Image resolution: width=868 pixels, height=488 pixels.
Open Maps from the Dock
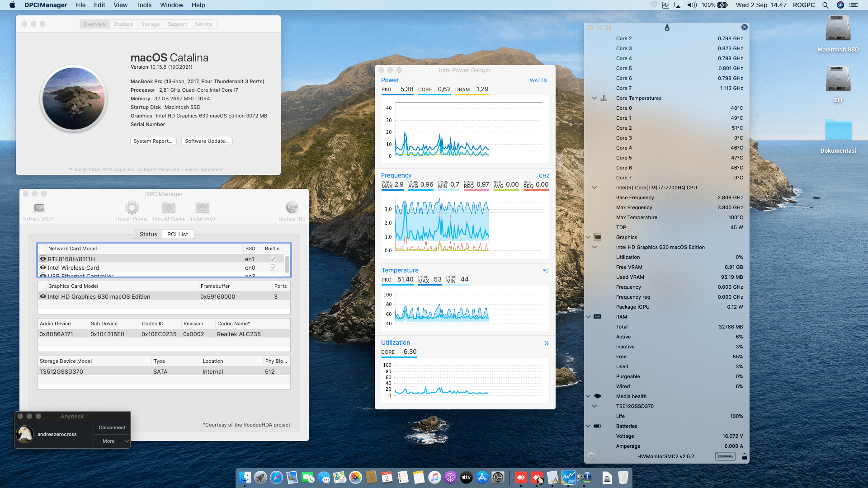[340, 477]
